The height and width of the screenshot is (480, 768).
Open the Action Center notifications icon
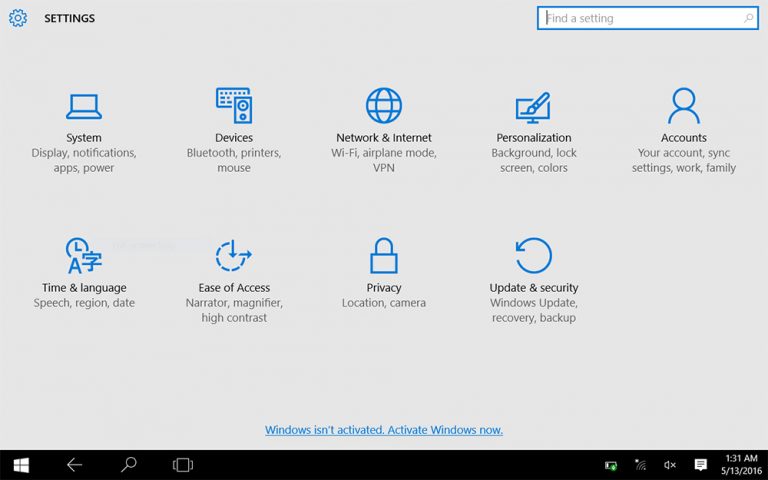[701, 466]
